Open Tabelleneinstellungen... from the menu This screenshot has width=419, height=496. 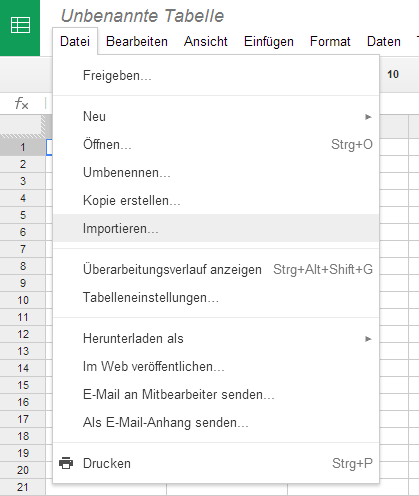click(x=216, y=297)
